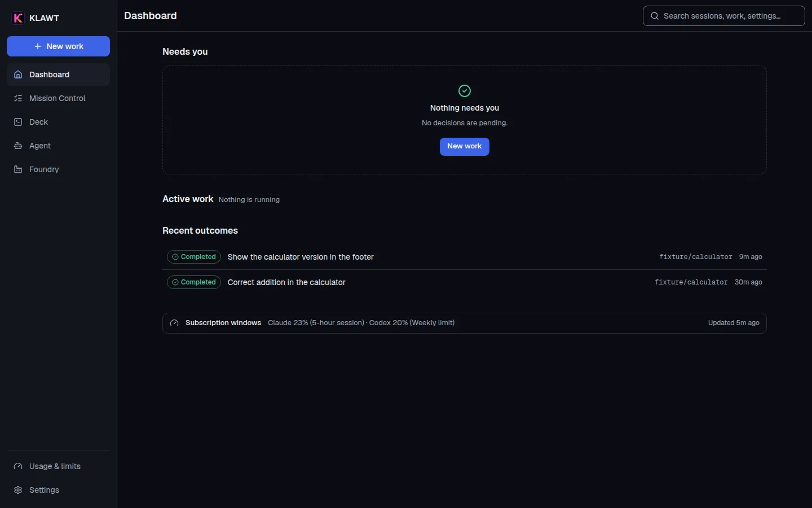This screenshot has width=812, height=508.
Task: Click fixture/calculator label in the 30m ago row
Action: (691, 282)
